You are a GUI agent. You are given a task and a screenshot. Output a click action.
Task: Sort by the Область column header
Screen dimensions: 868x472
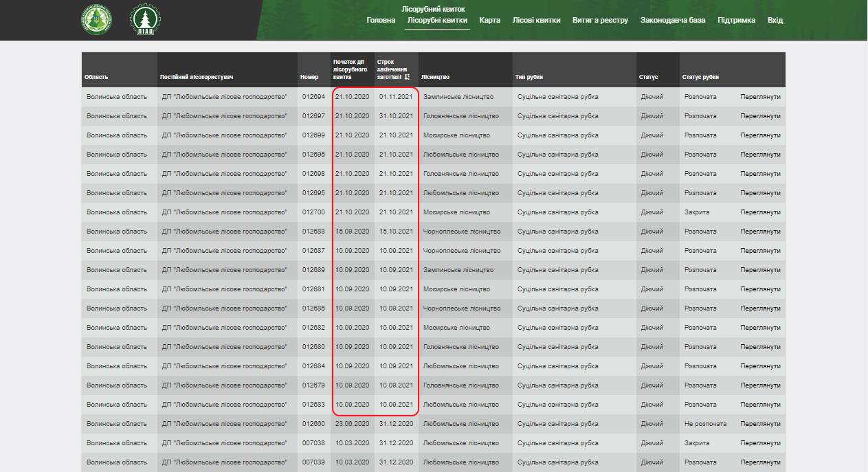pyautogui.click(x=96, y=77)
